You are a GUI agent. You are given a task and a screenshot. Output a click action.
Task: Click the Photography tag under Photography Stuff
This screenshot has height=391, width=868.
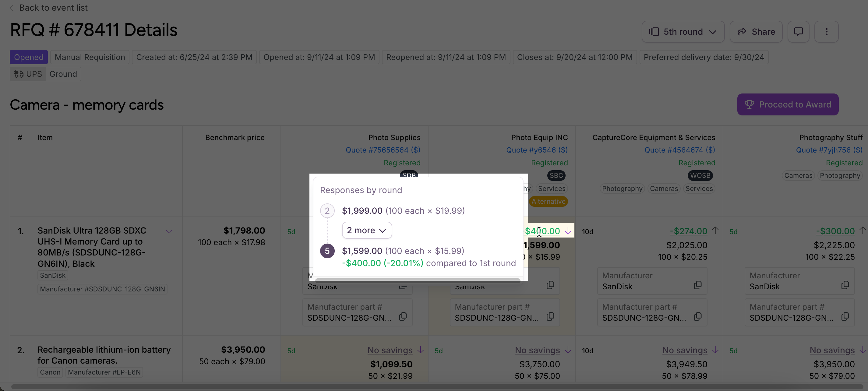pos(840,175)
